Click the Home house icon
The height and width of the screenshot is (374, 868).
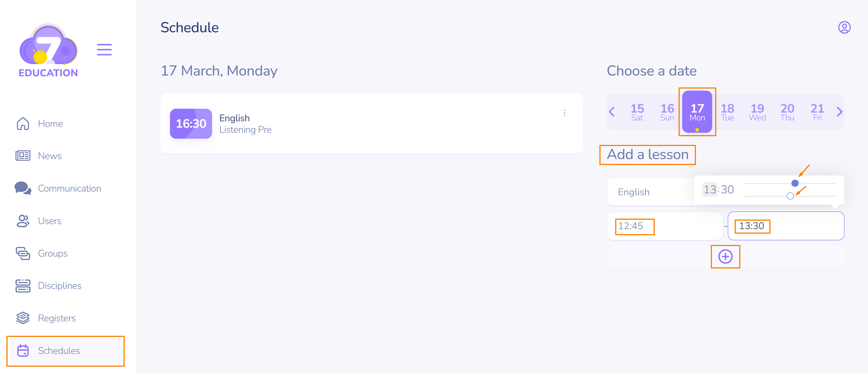[23, 124]
